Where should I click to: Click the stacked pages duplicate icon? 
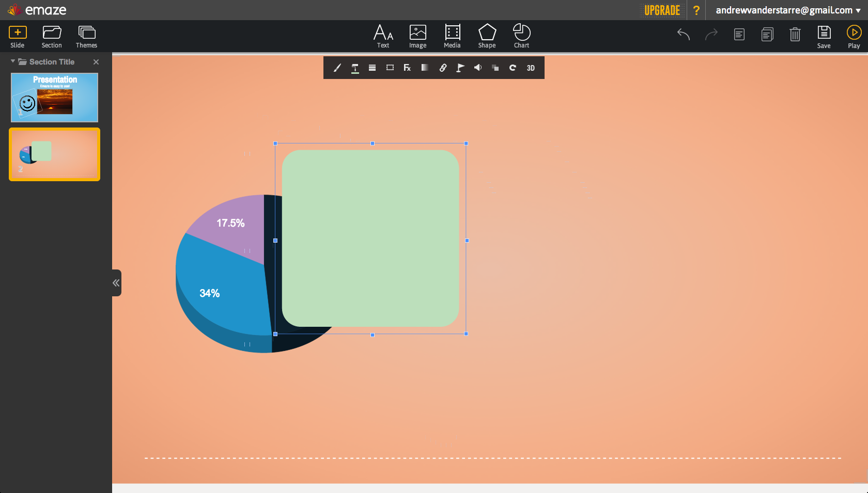tap(767, 35)
